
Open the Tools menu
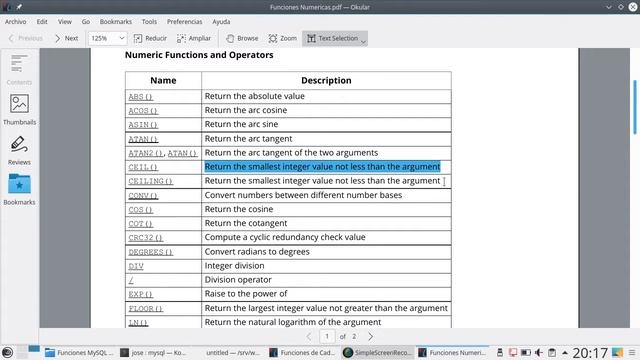[149, 22]
